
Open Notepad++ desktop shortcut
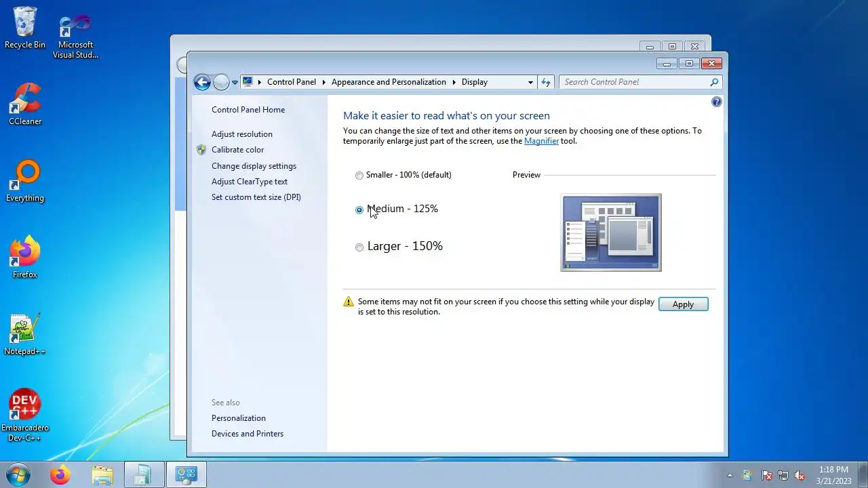25,333
